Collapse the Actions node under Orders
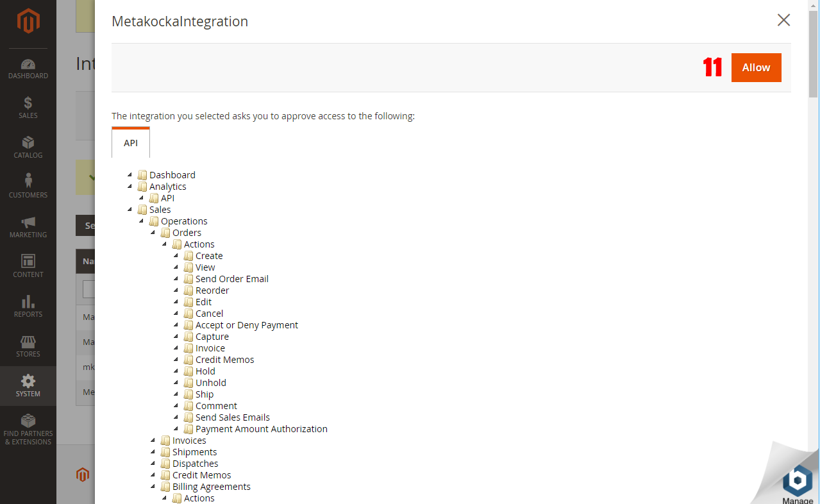The image size is (820, 504). tap(165, 244)
